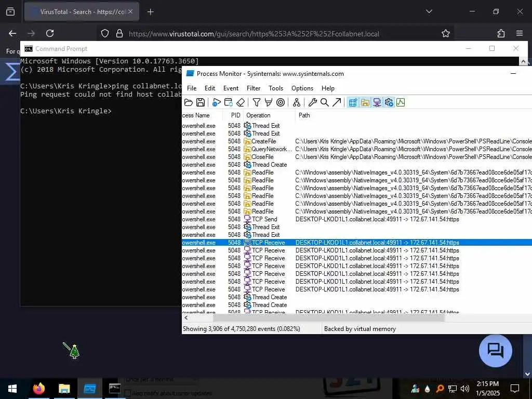532x399 pixels.
Task: Open the Filter menu
Action: (254, 88)
